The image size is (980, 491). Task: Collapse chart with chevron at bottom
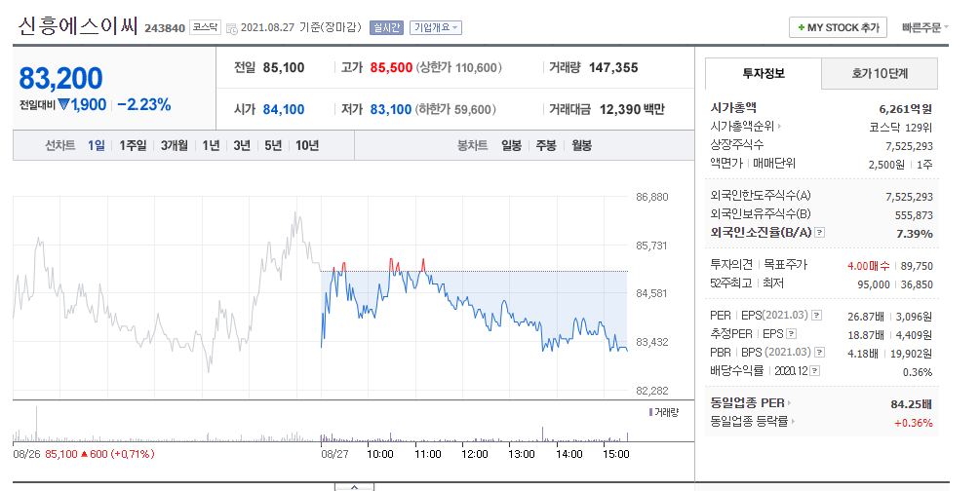coord(354,487)
